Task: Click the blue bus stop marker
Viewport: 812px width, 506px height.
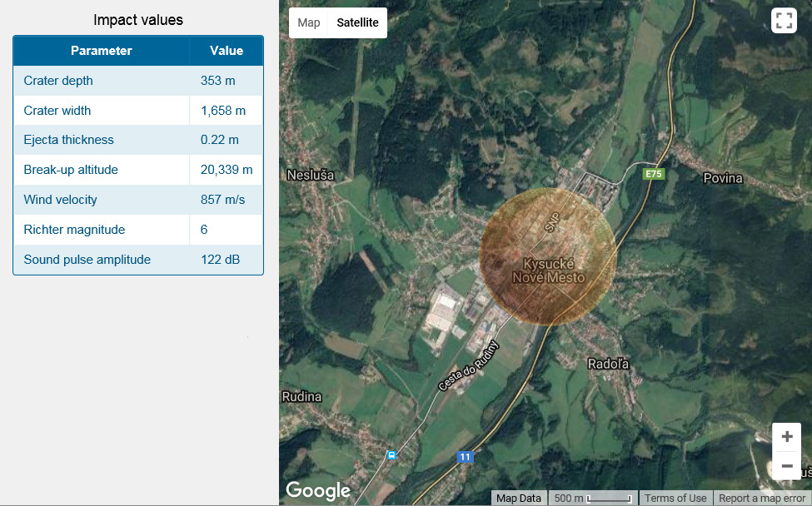Action: [x=392, y=455]
